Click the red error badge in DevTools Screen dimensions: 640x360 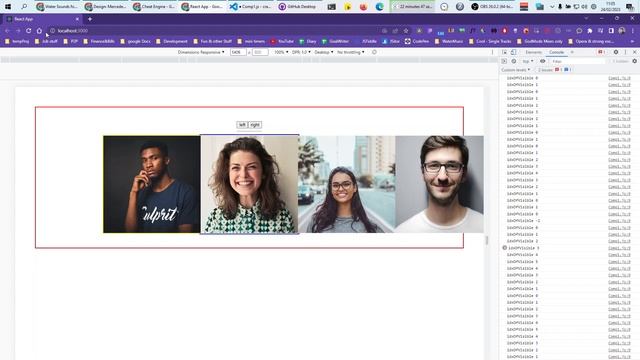click(601, 52)
